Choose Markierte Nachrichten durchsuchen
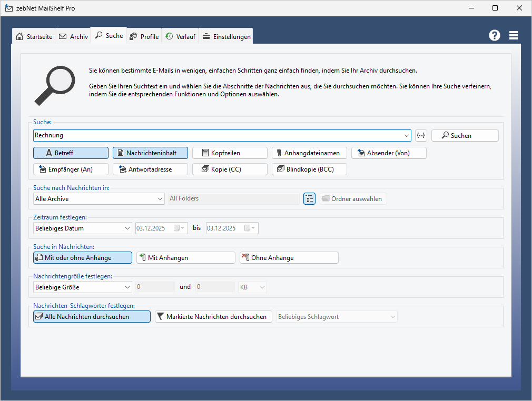This screenshot has width=532, height=401. point(213,317)
